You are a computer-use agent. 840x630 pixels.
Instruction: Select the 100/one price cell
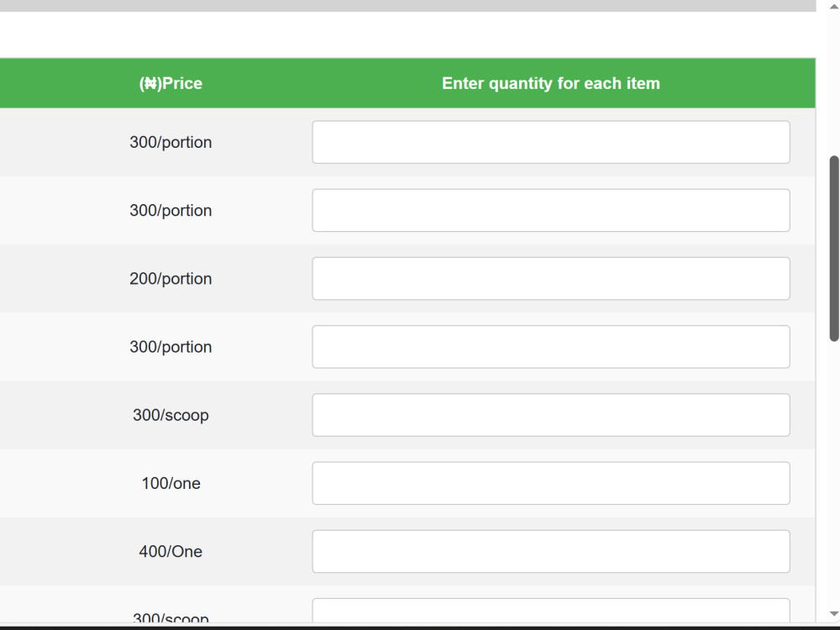click(171, 483)
